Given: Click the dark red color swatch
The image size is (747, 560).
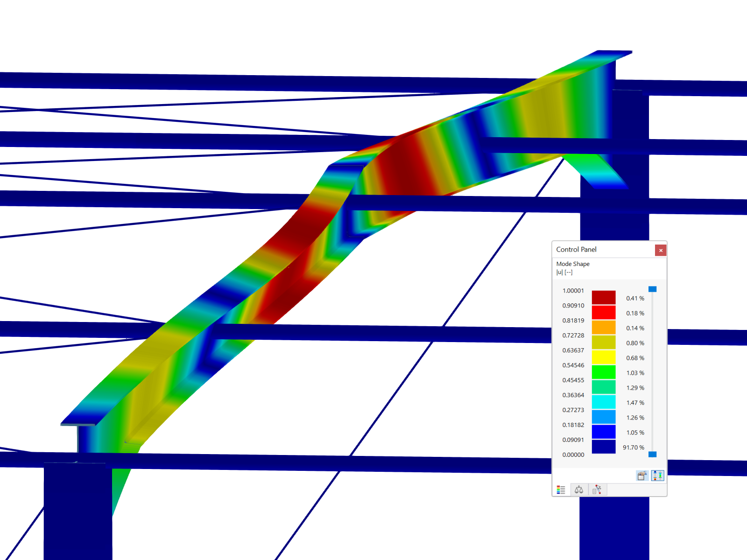Looking at the screenshot, I should [604, 298].
